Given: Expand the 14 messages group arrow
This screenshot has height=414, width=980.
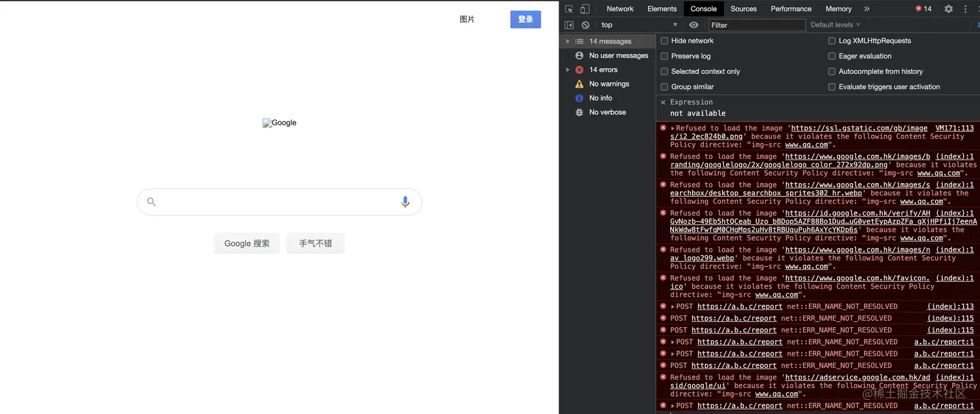Looking at the screenshot, I should [568, 41].
